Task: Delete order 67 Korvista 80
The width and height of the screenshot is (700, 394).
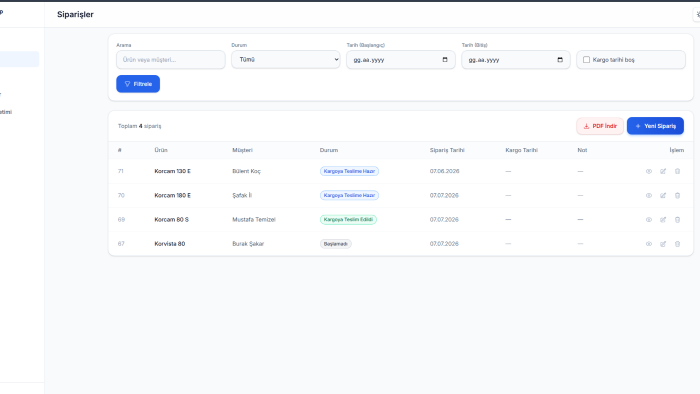Action: coord(677,244)
